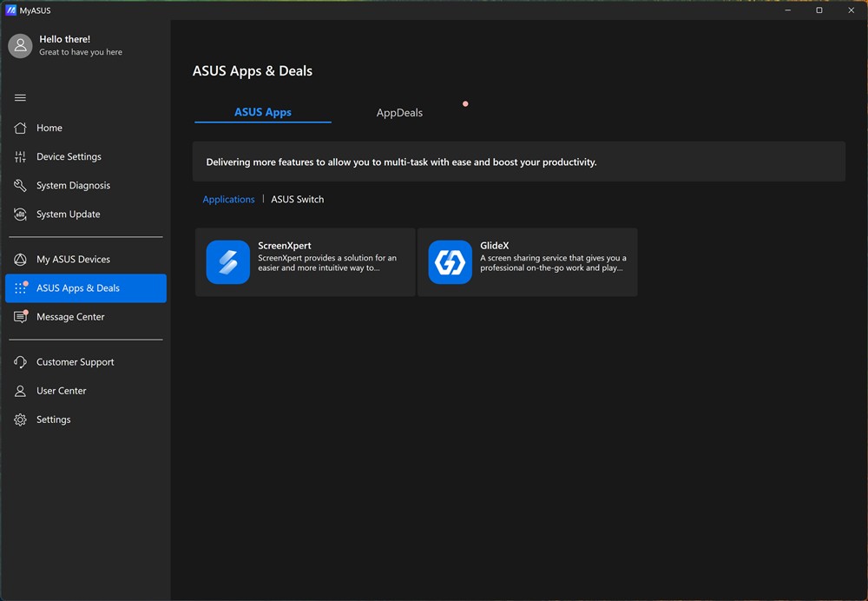Click the Settings gear icon
The height and width of the screenshot is (601, 868).
pos(20,419)
